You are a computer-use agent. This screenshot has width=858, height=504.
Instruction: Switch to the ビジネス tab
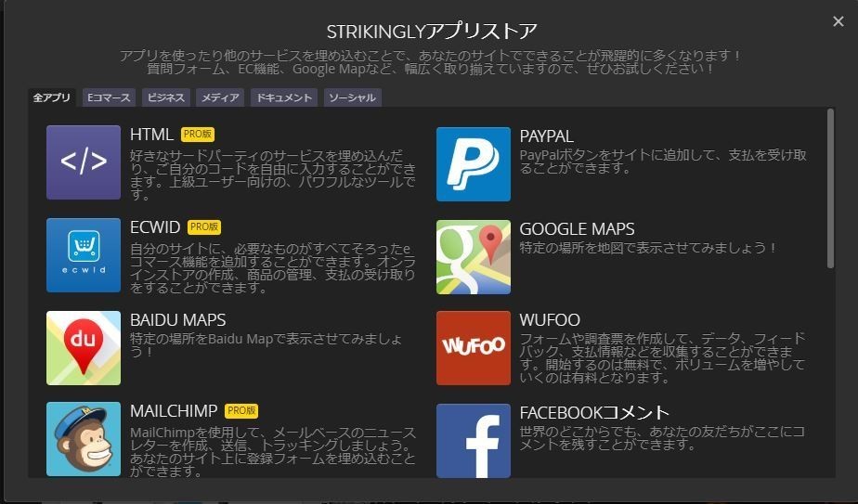tap(166, 97)
